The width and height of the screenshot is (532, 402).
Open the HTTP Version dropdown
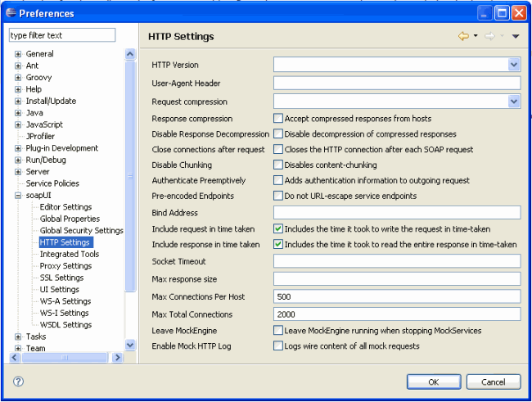tap(514, 65)
